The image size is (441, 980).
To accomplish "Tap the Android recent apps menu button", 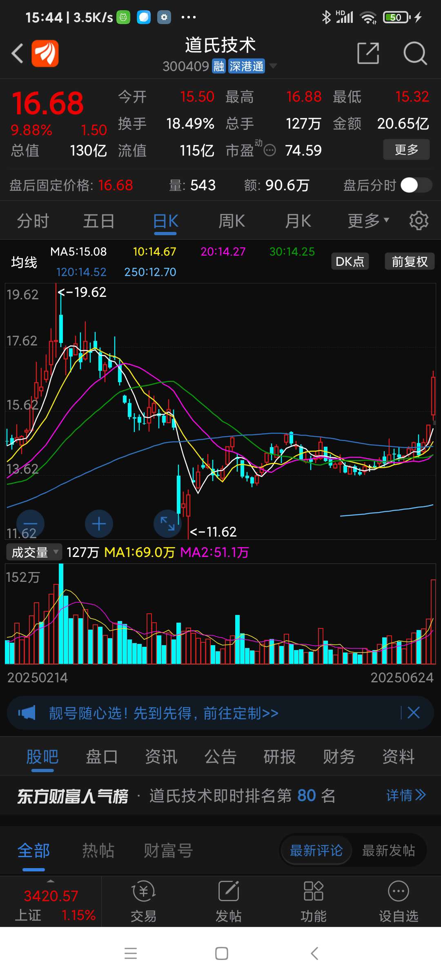I will point(131,953).
